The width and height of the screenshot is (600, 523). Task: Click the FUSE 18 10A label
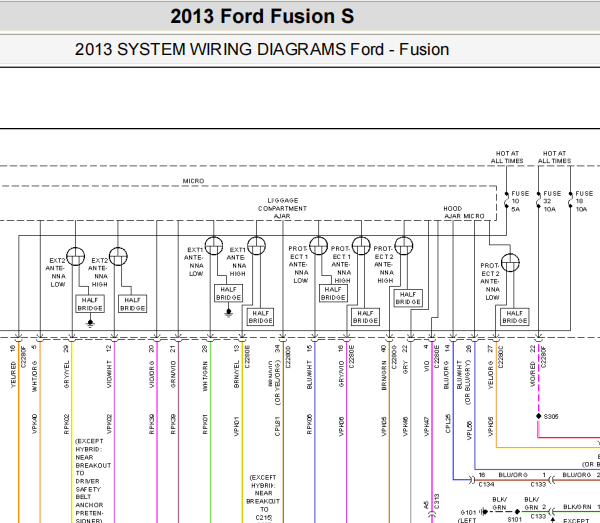(584, 201)
